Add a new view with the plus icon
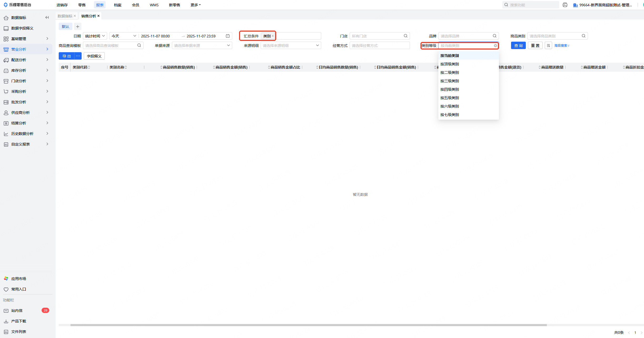Screen dimensions: 644x338 (x=77, y=27)
